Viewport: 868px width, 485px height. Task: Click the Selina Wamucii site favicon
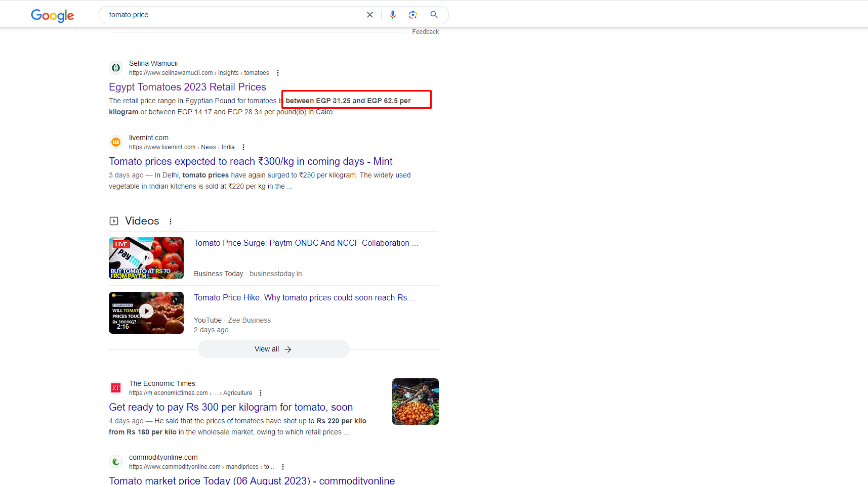click(116, 68)
